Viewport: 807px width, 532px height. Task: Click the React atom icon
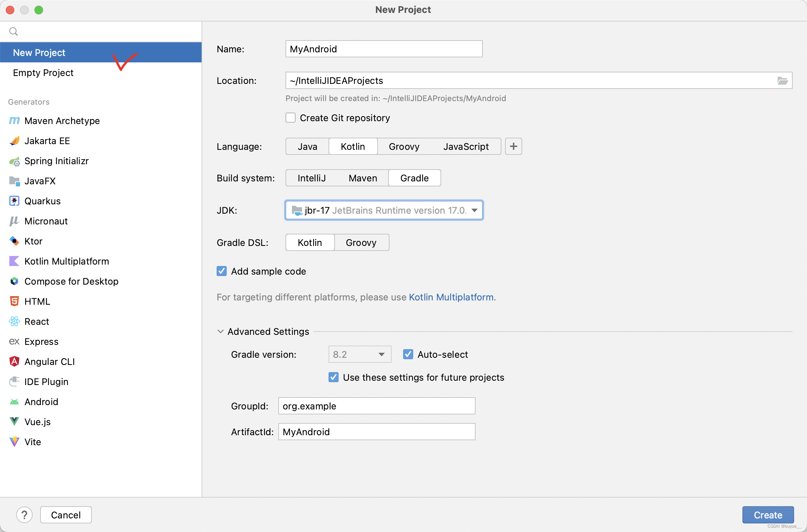(x=14, y=322)
